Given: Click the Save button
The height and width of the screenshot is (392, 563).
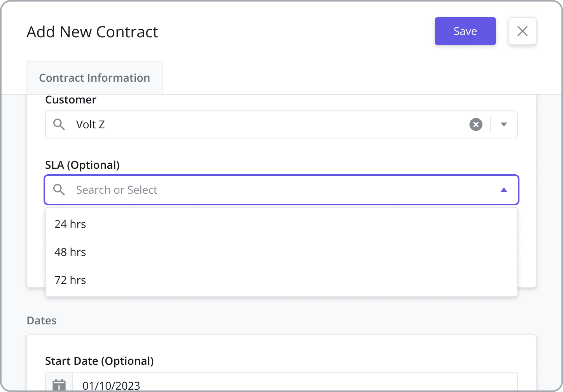Looking at the screenshot, I should [465, 31].
